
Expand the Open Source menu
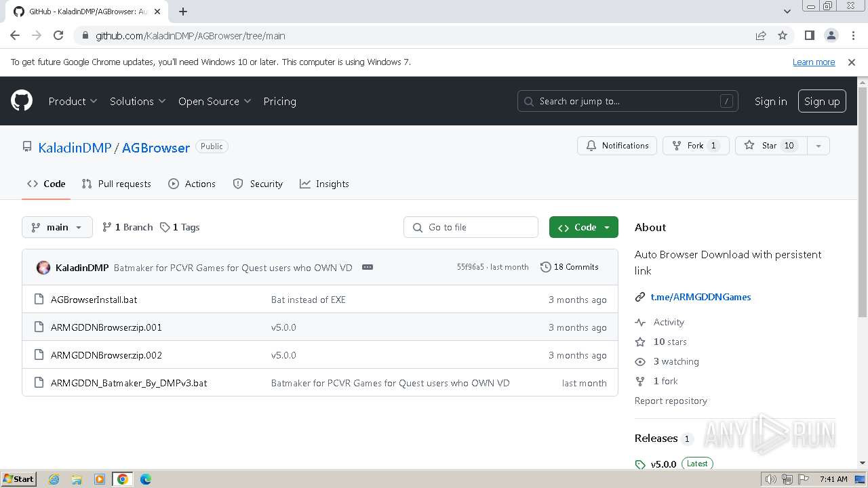pyautogui.click(x=214, y=101)
